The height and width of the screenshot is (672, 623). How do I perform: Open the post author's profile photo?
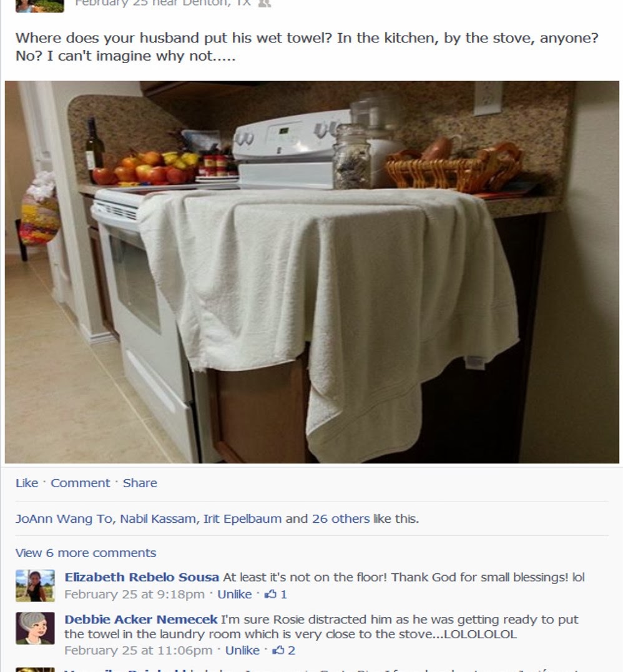click(39, 6)
